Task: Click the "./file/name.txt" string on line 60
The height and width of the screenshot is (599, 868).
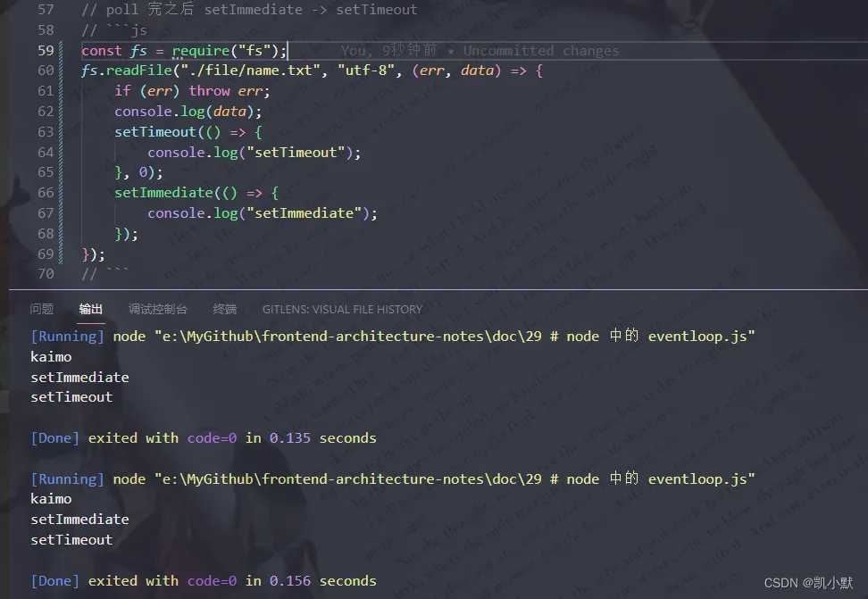Action: coord(251,71)
